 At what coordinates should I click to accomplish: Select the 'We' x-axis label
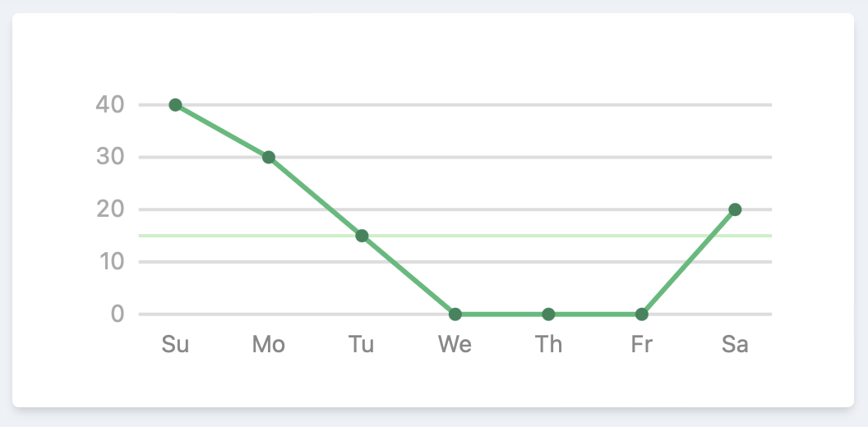coord(455,344)
